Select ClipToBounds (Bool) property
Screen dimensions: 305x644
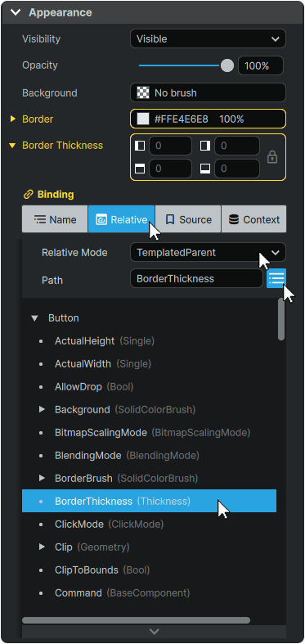(102, 570)
